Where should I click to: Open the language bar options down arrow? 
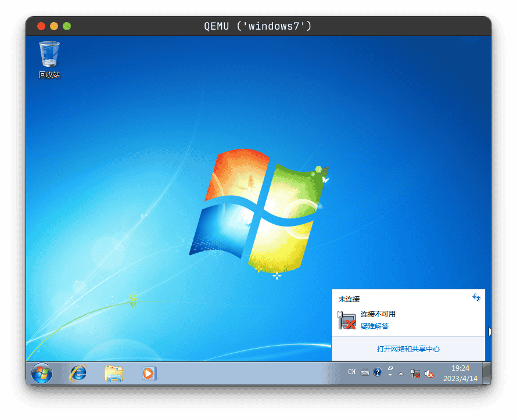(390, 375)
